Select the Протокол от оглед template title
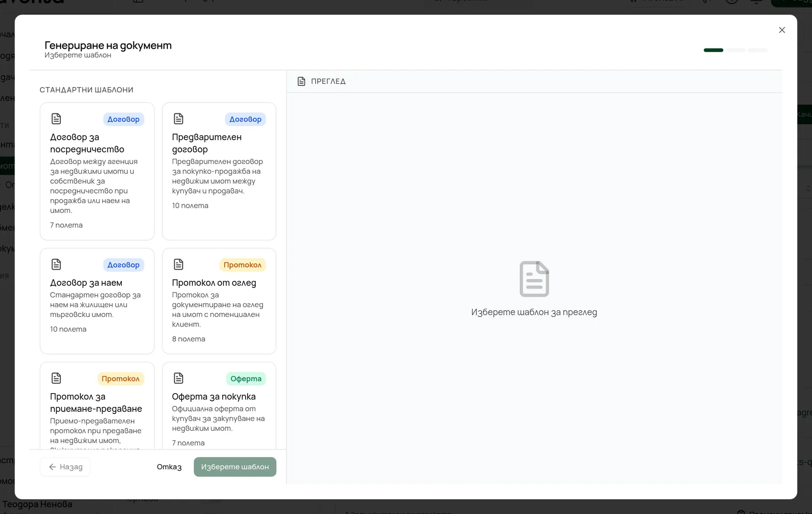Image resolution: width=812 pixels, height=514 pixels. click(x=214, y=283)
